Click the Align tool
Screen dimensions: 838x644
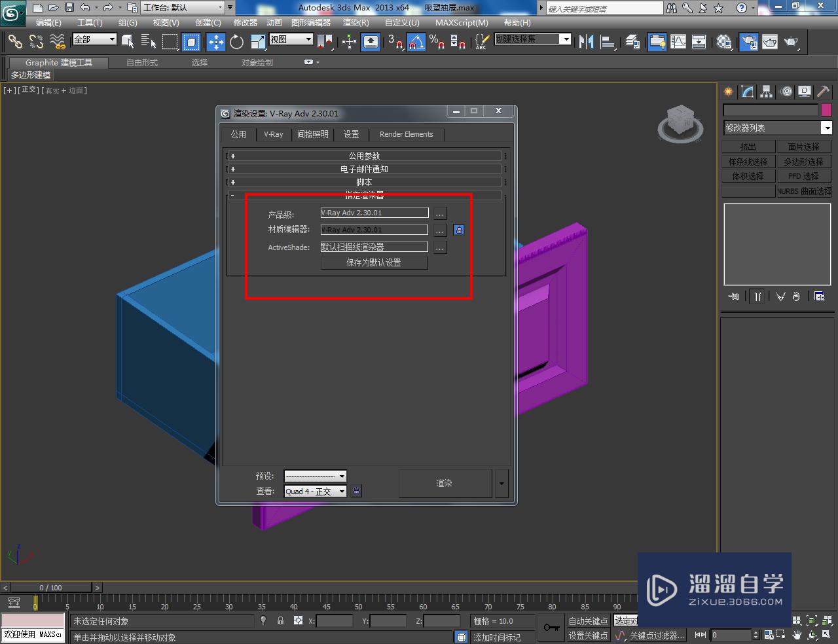click(608, 42)
